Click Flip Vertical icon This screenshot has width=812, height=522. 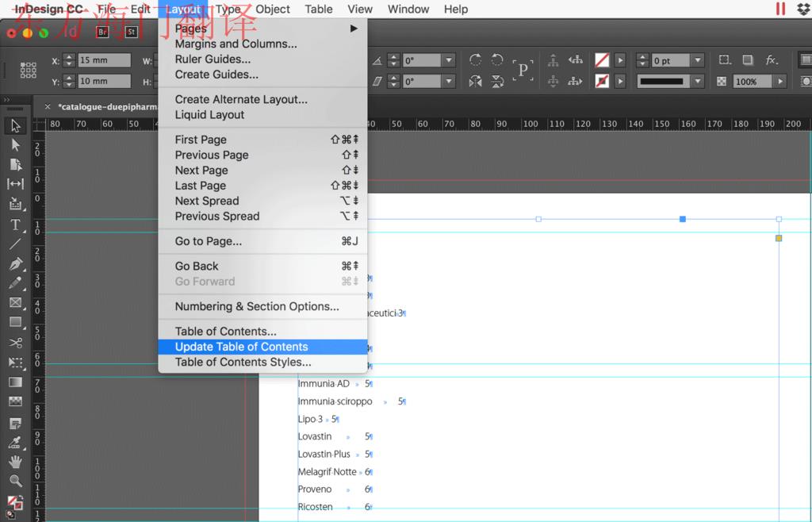497,81
